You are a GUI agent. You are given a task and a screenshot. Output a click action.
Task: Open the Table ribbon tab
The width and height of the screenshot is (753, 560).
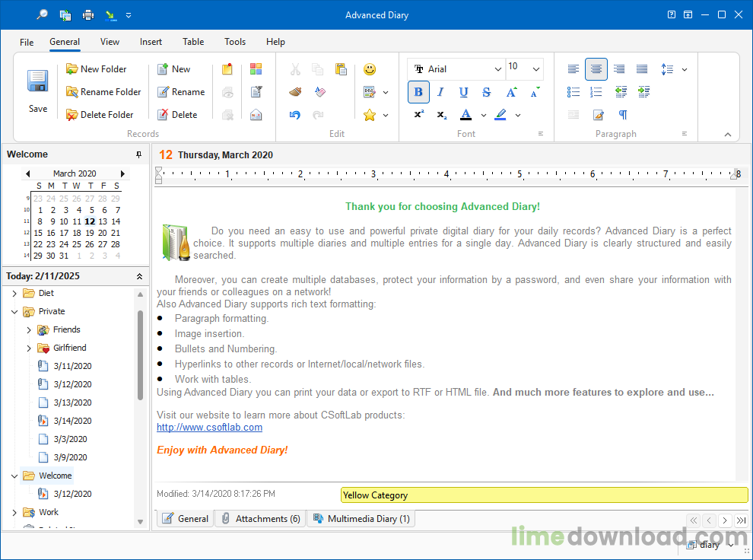[193, 42]
